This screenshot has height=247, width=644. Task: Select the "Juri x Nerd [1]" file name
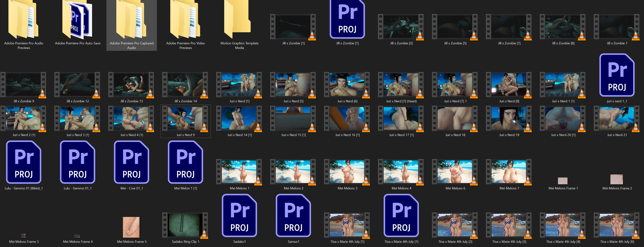[x=239, y=101]
